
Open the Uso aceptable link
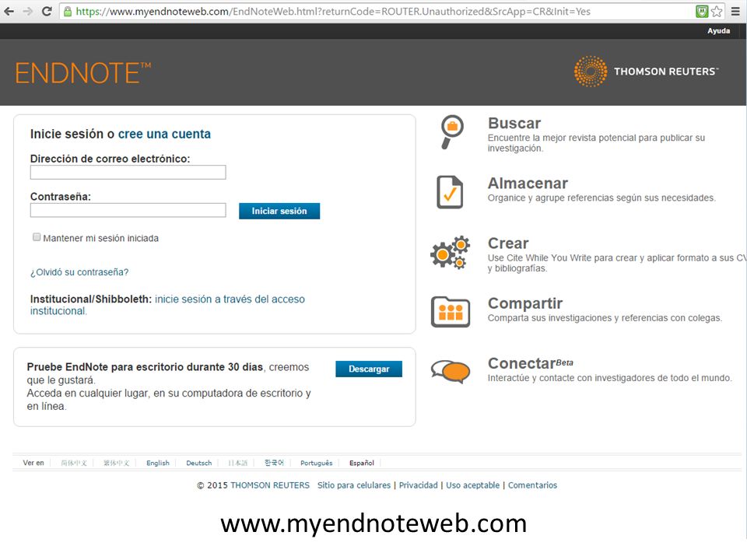[472, 485]
